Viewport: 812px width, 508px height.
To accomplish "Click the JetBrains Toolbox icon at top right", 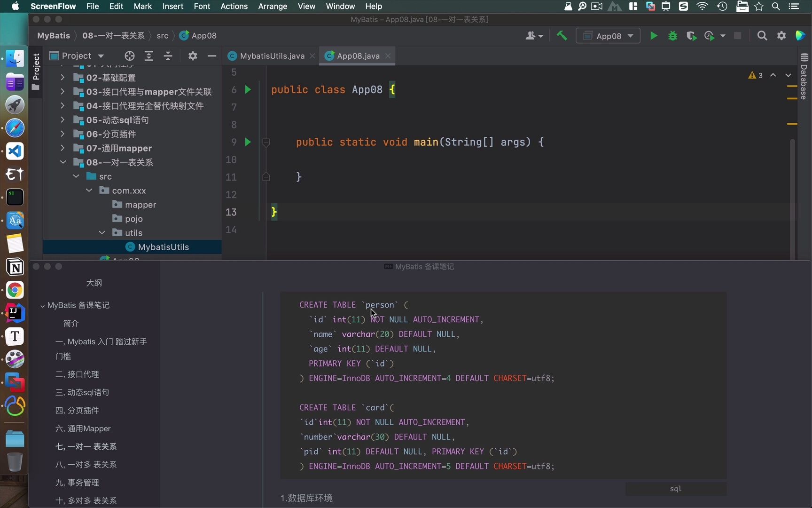I will 800,36.
